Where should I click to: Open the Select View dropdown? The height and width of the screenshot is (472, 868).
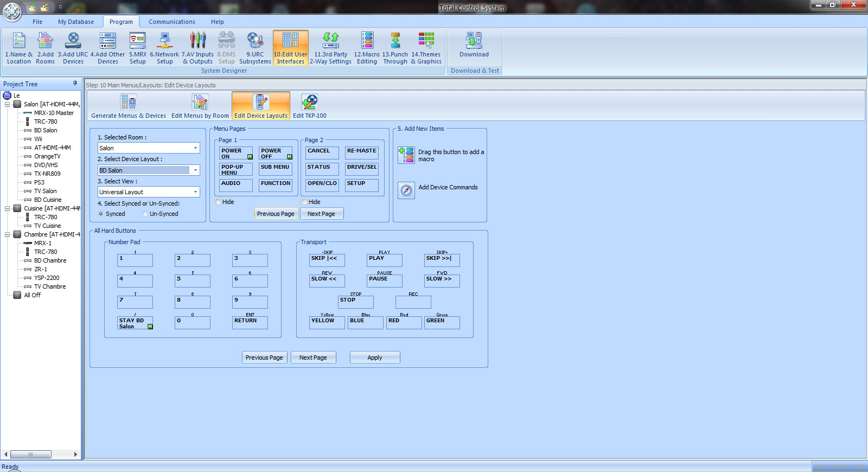tap(195, 192)
